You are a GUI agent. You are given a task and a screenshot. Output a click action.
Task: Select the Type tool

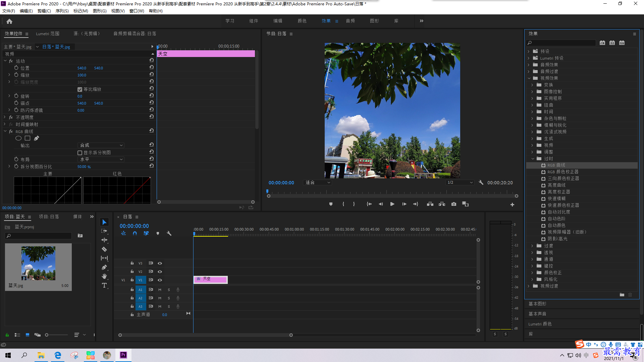click(104, 285)
